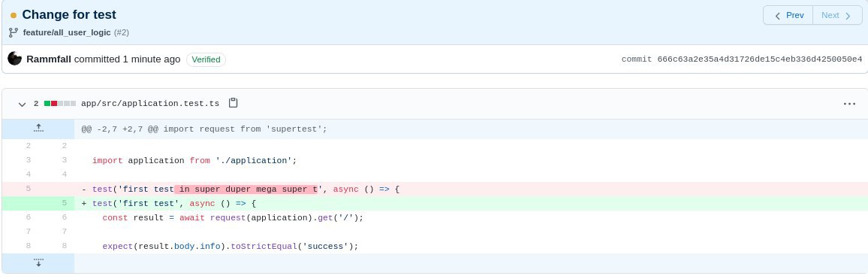
Task: Click the 'Change for test' commit title
Action: [x=69, y=15]
